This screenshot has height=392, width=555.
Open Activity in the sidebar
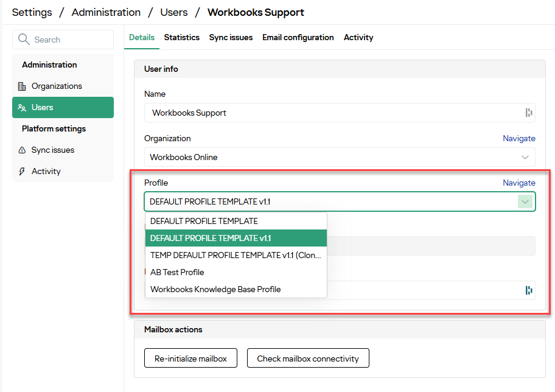click(x=63, y=172)
